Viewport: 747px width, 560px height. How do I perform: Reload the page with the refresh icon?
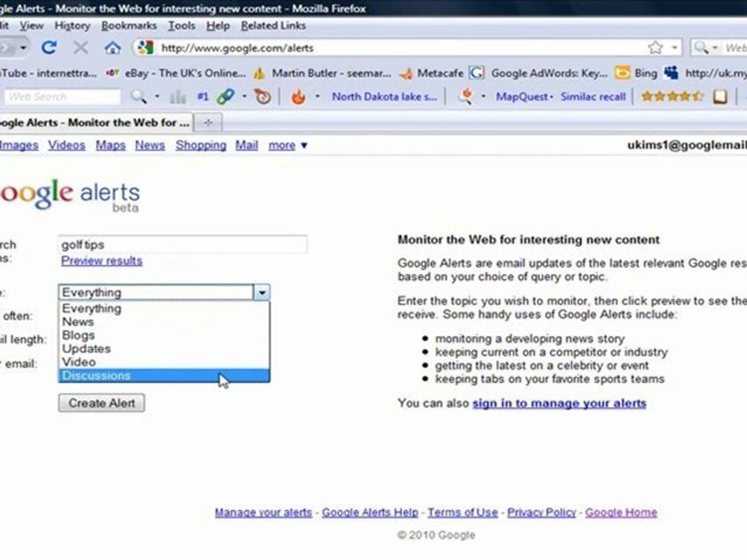[x=49, y=48]
